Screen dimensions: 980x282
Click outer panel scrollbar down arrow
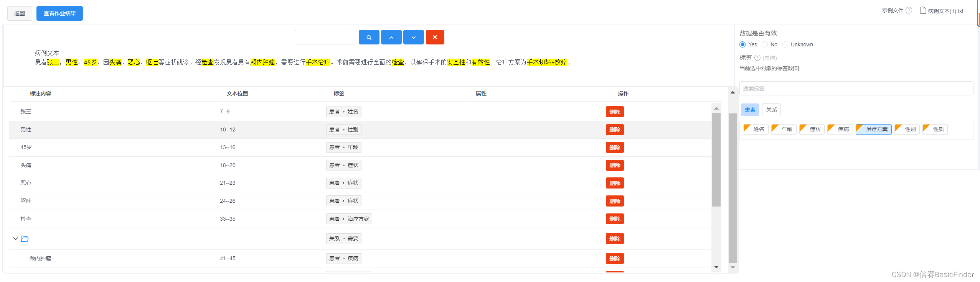733,267
